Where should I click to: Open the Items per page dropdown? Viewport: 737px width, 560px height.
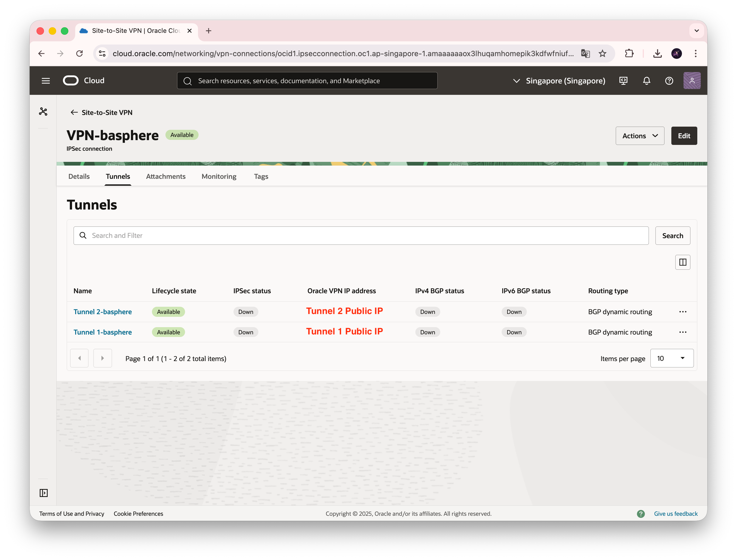pyautogui.click(x=672, y=358)
